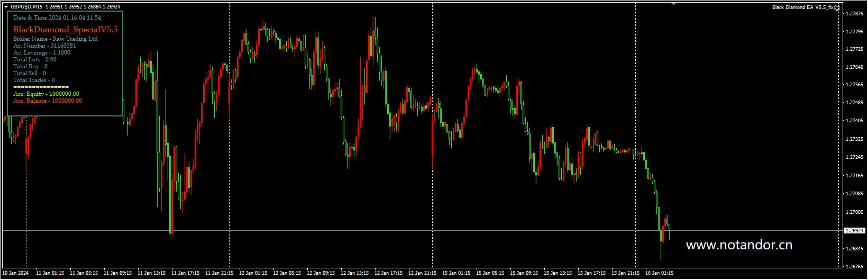Click the 1.27795 price scale label
This screenshot has width=868, height=280.
coord(855,31)
